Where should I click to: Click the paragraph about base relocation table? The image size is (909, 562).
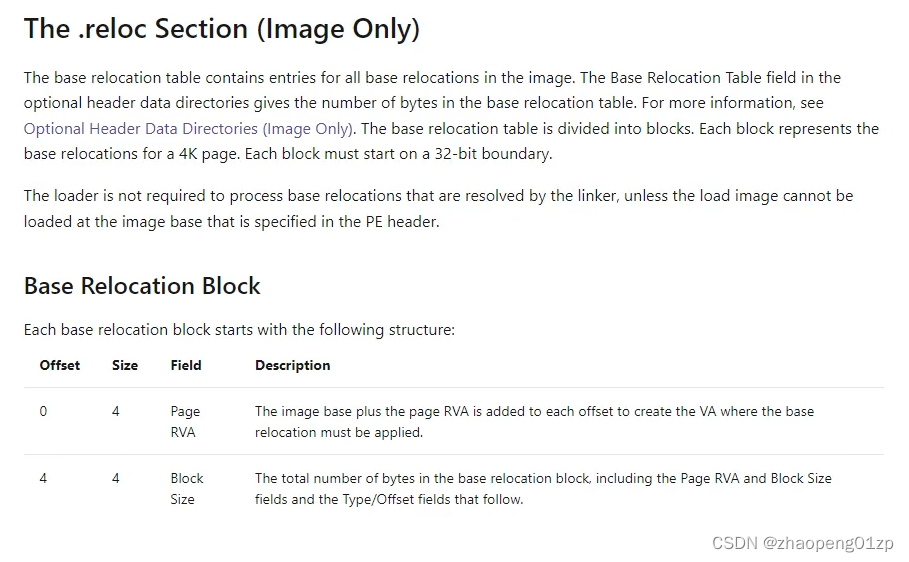(x=451, y=115)
